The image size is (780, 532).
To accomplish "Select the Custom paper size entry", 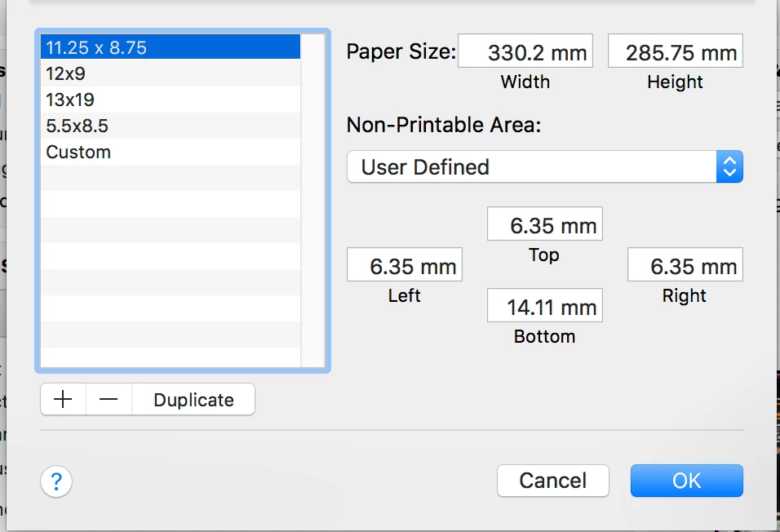I will tap(171, 152).
